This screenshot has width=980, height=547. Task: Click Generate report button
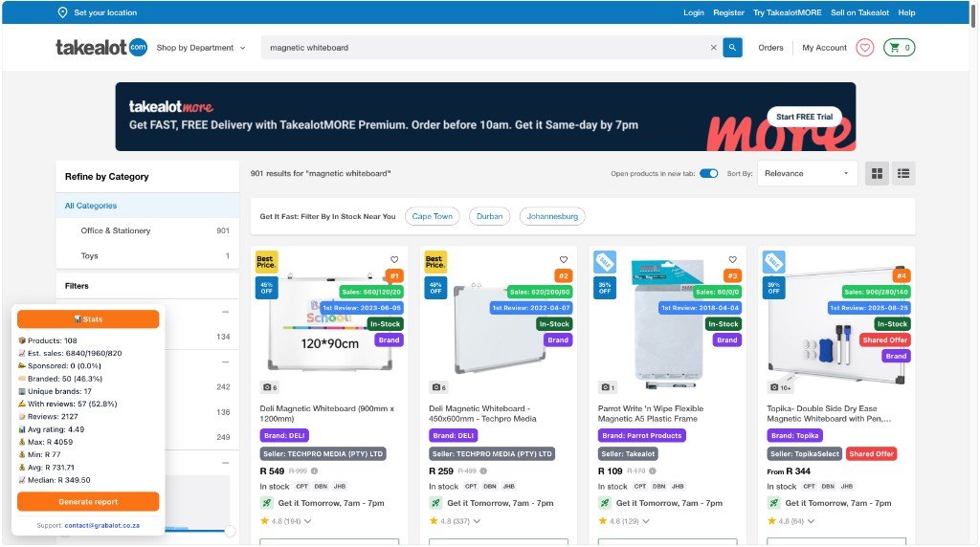click(x=88, y=502)
